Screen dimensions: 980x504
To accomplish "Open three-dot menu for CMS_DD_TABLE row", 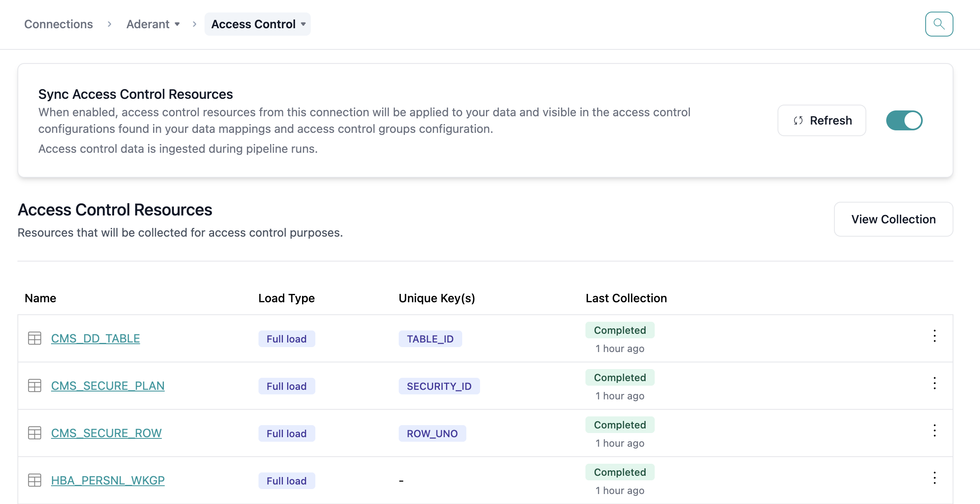I will 934,336.
